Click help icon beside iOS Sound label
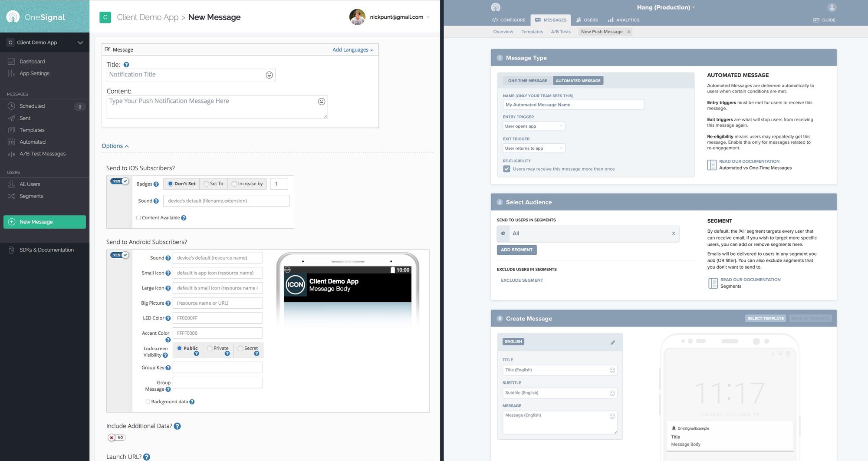This screenshot has height=461, width=868. [156, 201]
